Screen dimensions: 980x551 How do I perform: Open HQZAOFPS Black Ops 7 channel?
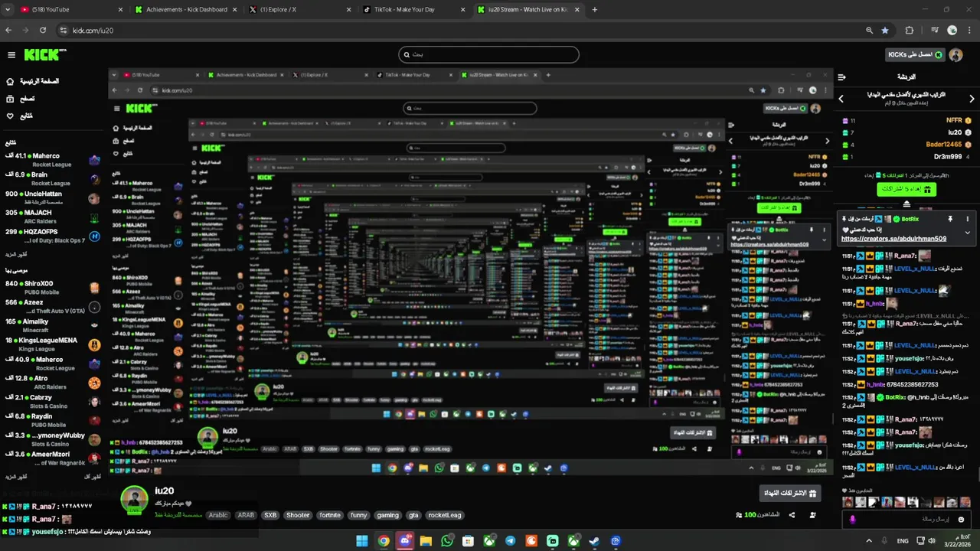(x=52, y=236)
